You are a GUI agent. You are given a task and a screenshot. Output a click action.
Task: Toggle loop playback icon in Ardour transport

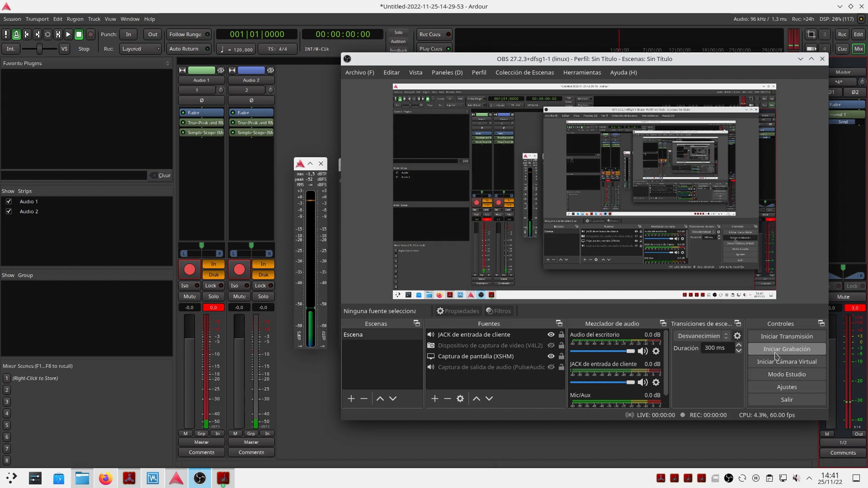point(47,34)
